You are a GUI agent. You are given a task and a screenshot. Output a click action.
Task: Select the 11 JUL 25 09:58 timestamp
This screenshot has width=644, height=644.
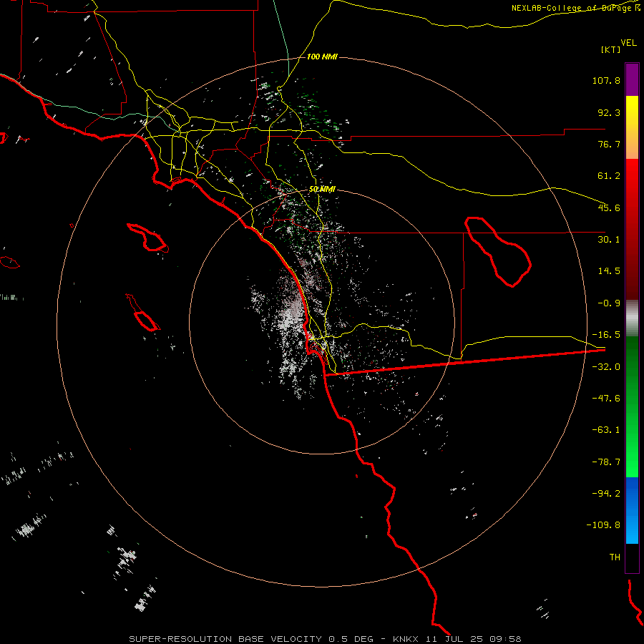[x=473, y=639]
